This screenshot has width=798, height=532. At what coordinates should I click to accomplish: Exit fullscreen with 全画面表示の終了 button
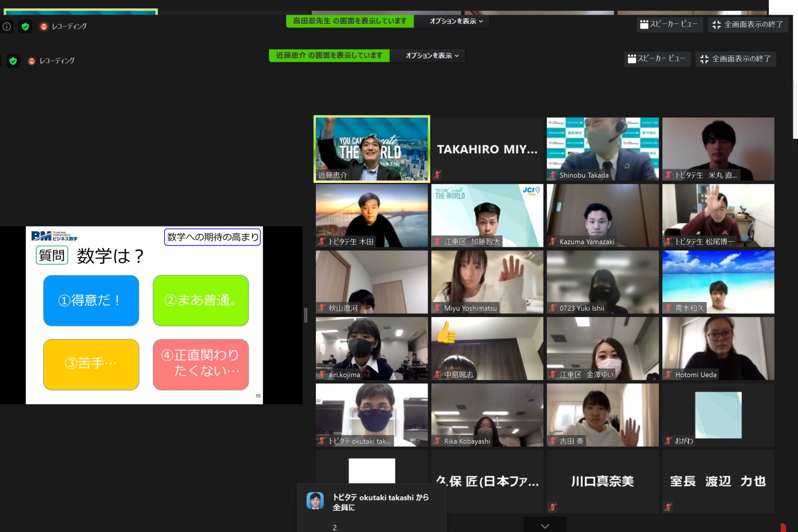(748, 24)
